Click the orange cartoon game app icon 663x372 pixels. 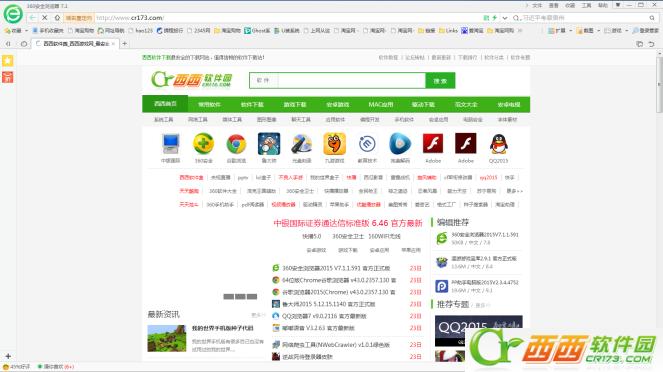334,144
